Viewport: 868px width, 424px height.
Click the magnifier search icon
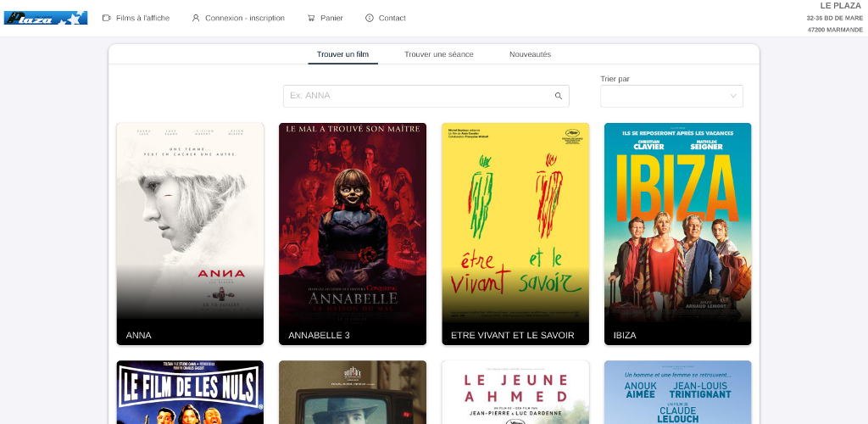pyautogui.click(x=559, y=96)
